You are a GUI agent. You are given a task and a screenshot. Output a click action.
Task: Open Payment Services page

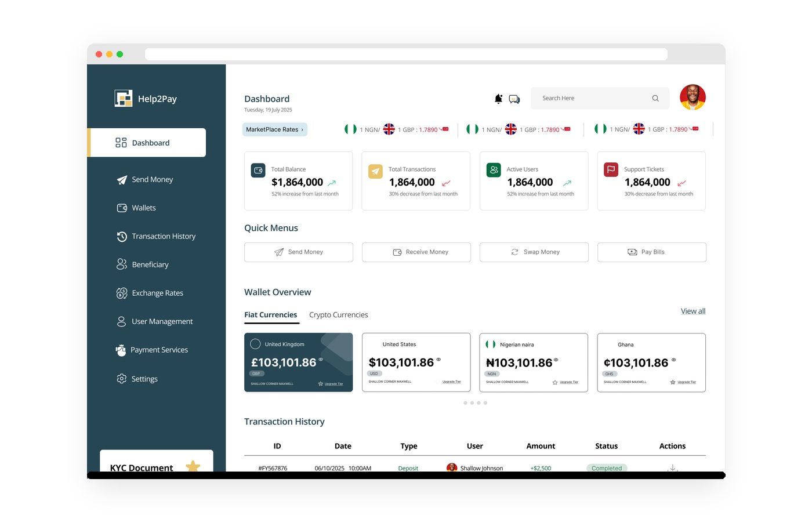[x=151, y=350]
